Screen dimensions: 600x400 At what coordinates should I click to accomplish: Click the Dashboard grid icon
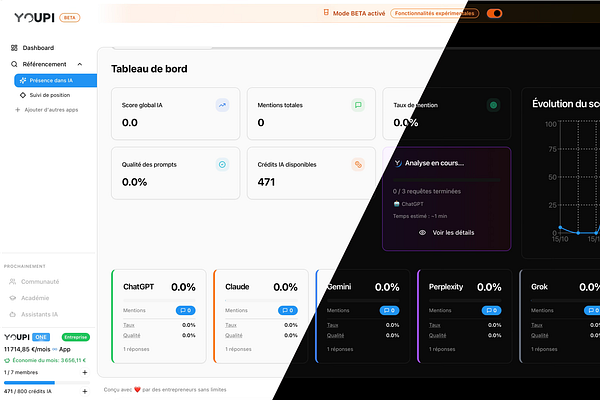coord(14,48)
